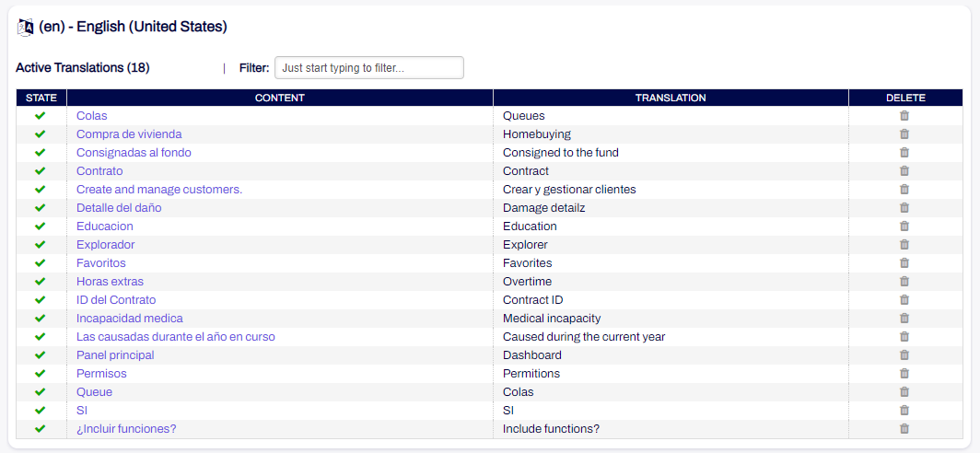
Task: Select the Permitions translation text
Action: click(x=531, y=374)
